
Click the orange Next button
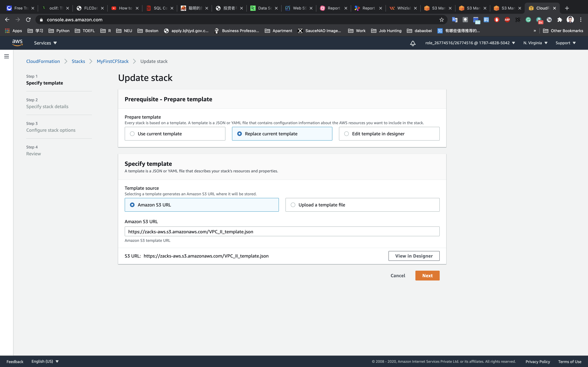[x=427, y=275]
